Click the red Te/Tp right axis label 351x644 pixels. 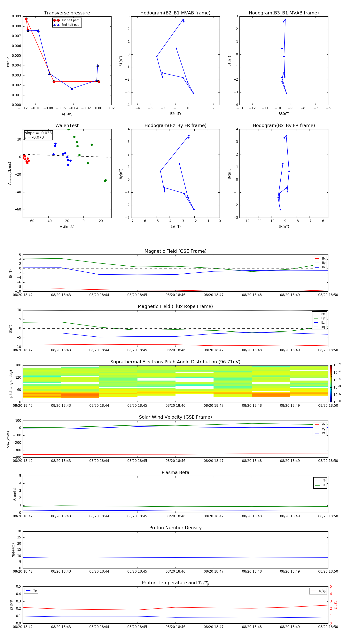pyautogui.click(x=336, y=605)
